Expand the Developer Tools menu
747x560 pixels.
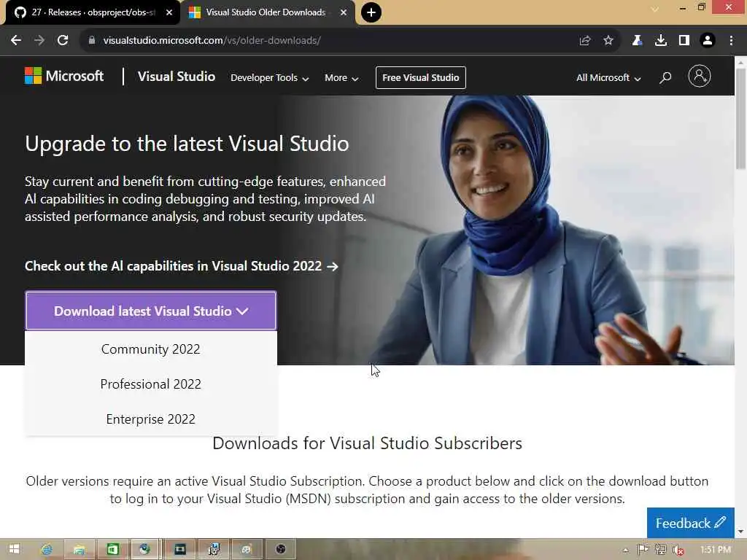pyautogui.click(x=270, y=77)
